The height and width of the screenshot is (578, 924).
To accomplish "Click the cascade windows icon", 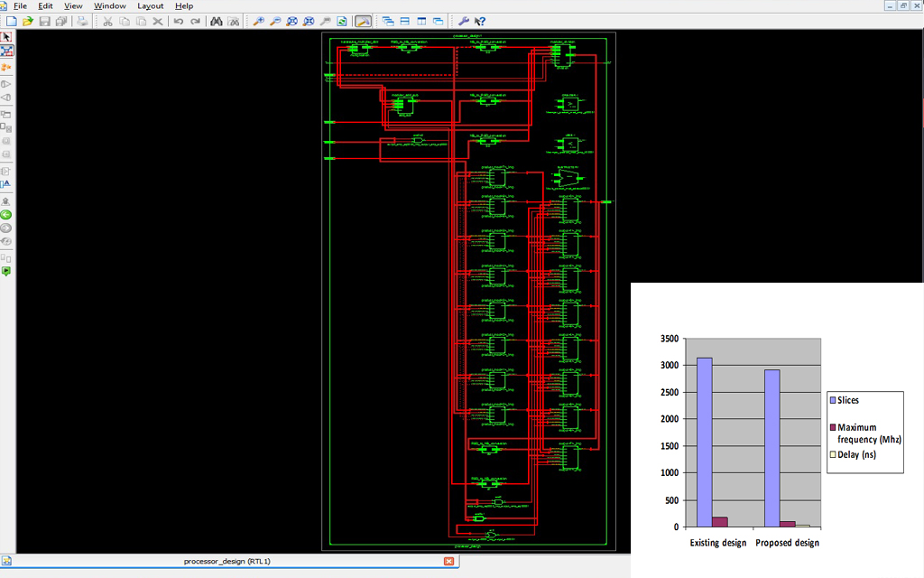I will 388,21.
